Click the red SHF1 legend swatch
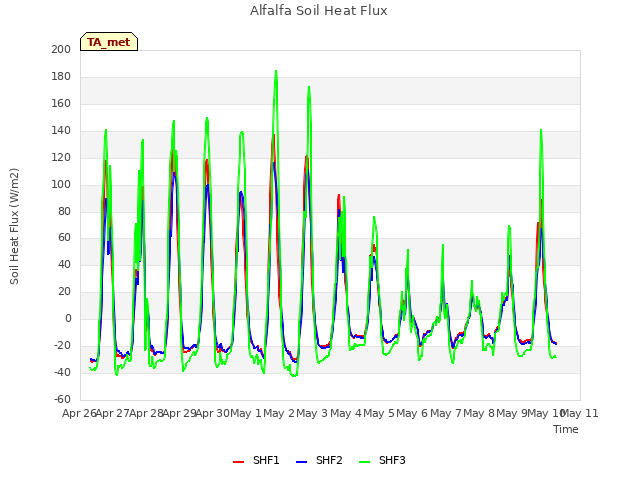Screen dimensions: 640x480 pos(238,462)
